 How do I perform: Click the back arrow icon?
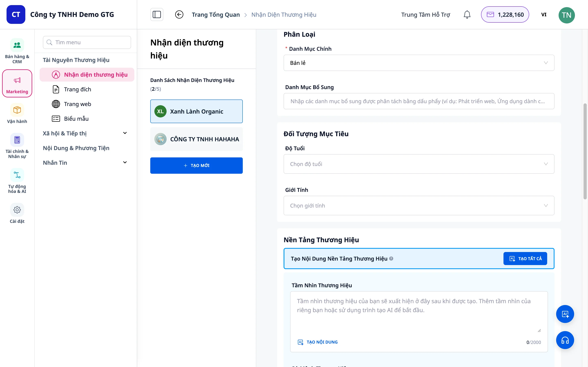point(179,14)
